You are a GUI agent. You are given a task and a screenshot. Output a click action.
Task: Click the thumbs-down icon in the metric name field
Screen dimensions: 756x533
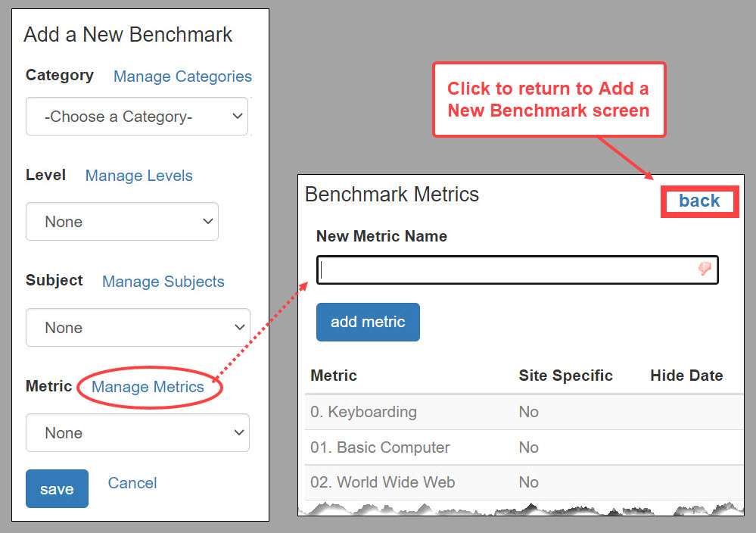705,270
